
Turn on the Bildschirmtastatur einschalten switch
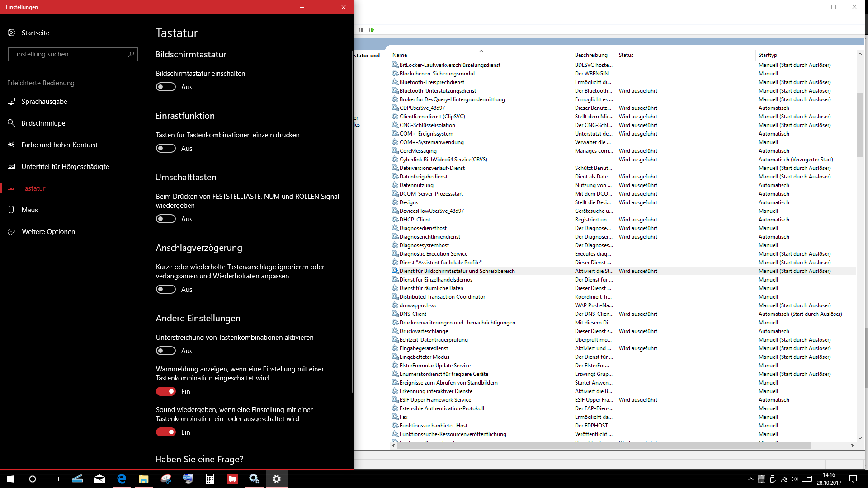pyautogui.click(x=166, y=87)
